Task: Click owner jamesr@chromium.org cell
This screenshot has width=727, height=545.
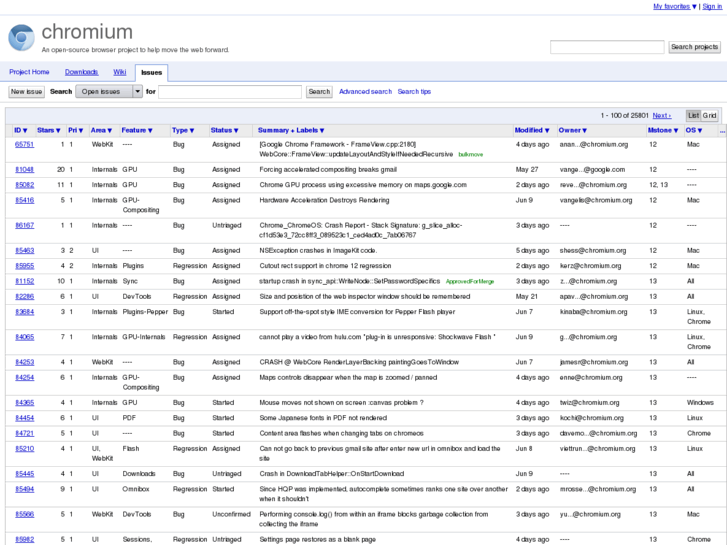Action: click(593, 362)
